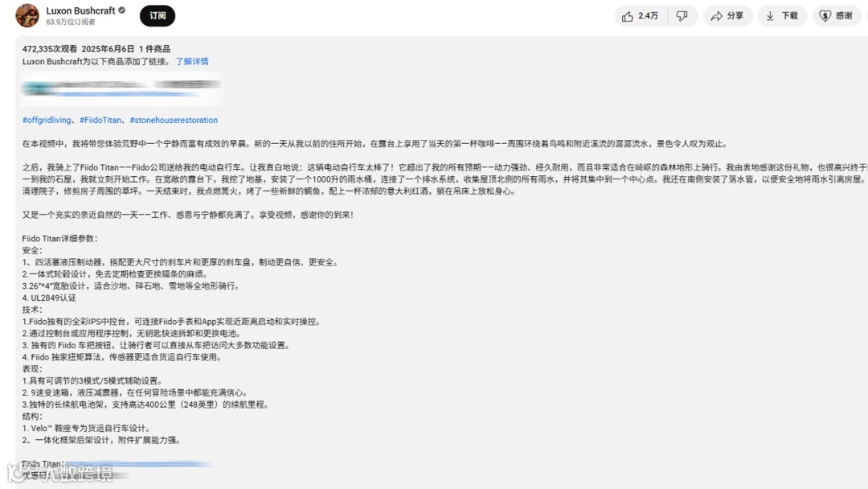Click the heading Fiido Titan详细参数：
The width and height of the screenshot is (868, 489).
(x=60, y=239)
